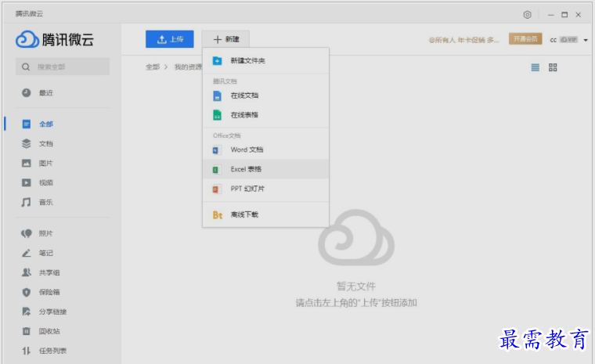595x364 pixels.
Task: Maximize the Weiyun window
Action: [564, 15]
